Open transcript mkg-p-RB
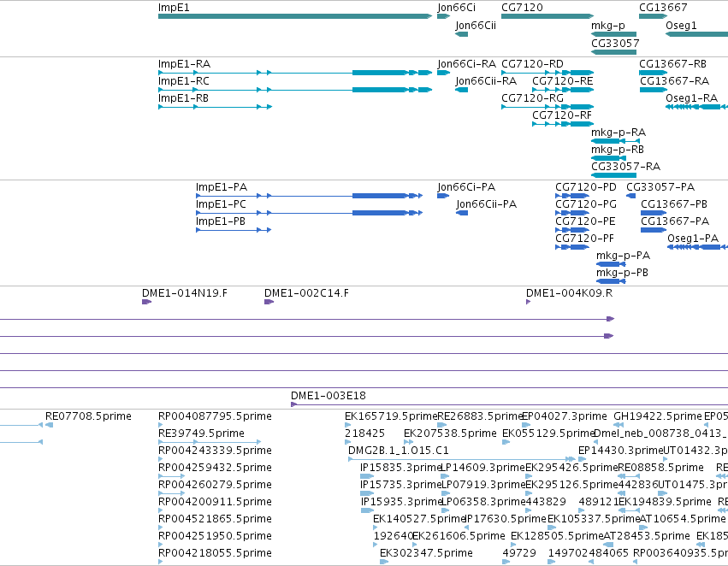 (618, 150)
